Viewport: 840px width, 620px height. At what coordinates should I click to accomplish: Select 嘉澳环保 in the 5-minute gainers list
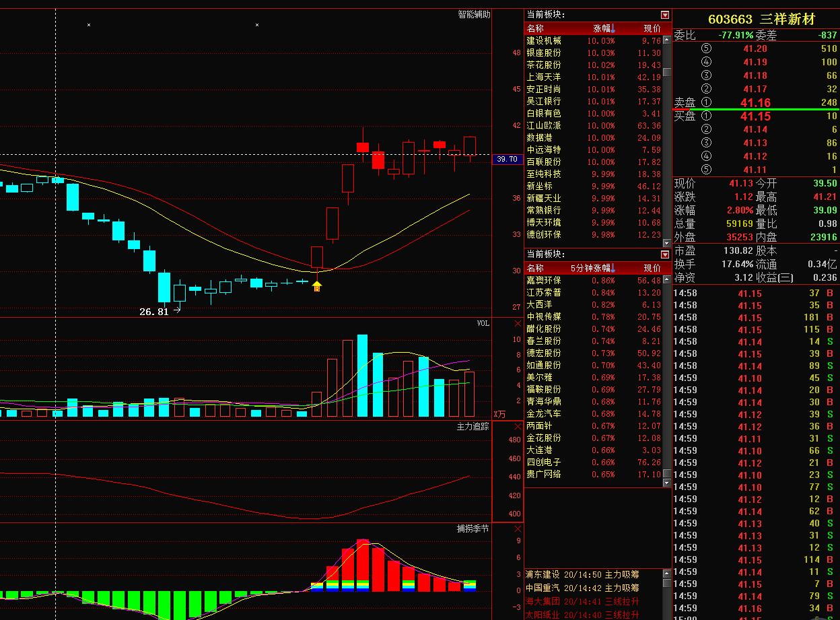tap(544, 280)
